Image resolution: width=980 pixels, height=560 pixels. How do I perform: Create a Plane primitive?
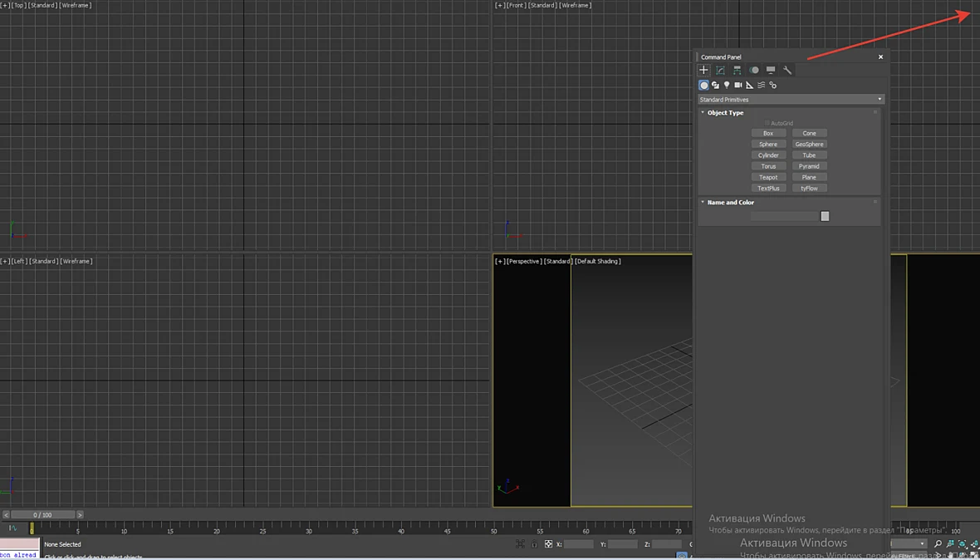pos(810,177)
